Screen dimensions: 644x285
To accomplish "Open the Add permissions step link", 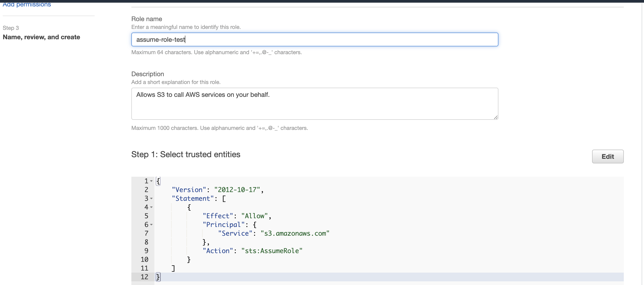I will (27, 5).
